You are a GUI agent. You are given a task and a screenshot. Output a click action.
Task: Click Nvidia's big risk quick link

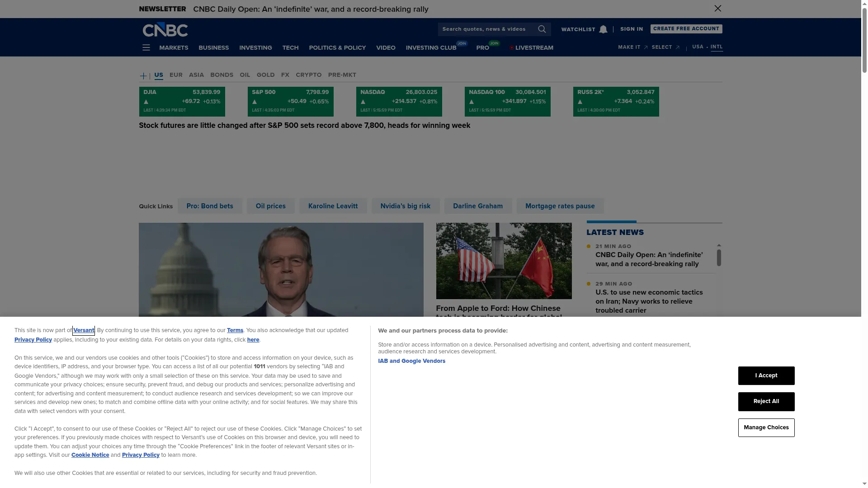point(406,206)
